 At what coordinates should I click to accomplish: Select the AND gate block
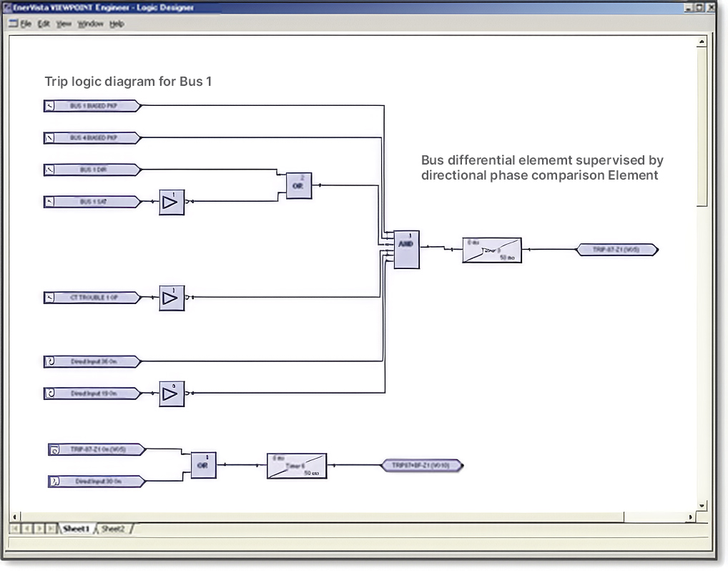click(407, 250)
